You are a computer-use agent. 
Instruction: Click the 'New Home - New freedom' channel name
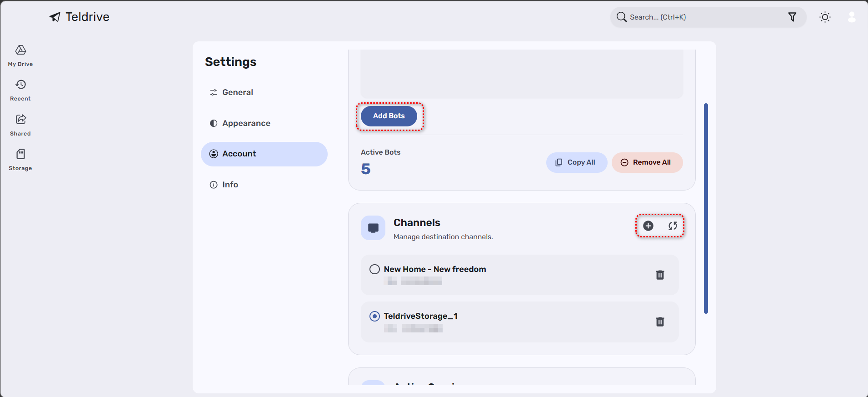[x=435, y=269]
